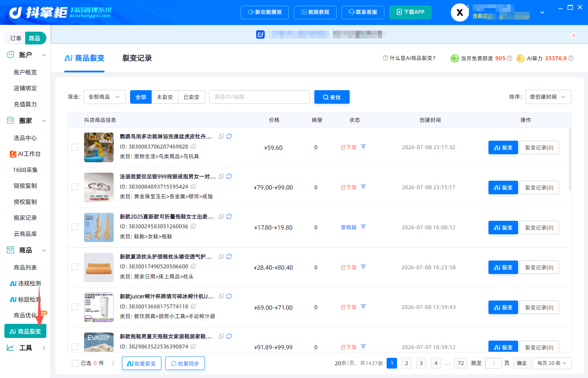Sync icon for 法语我爱你足银999 product
The image size is (588, 378).
tap(229, 176)
